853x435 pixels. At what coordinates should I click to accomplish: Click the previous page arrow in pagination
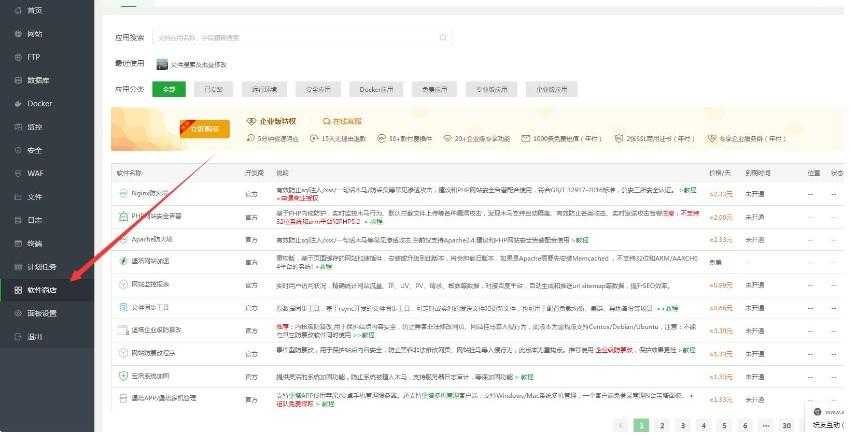point(619,425)
